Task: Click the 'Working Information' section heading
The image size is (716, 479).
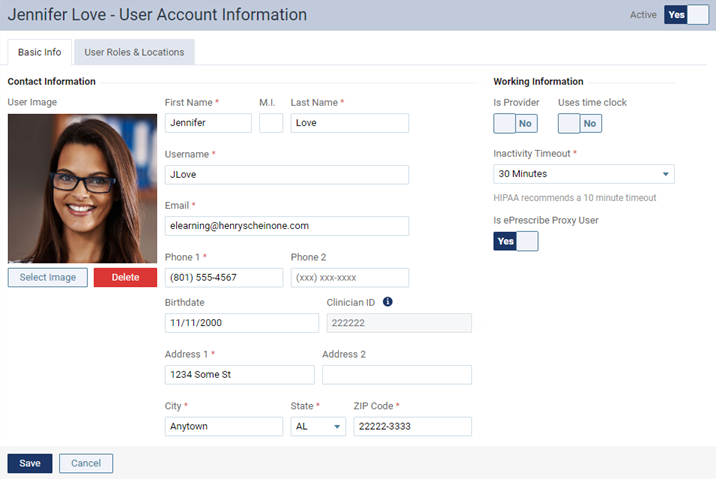Action: click(x=538, y=81)
